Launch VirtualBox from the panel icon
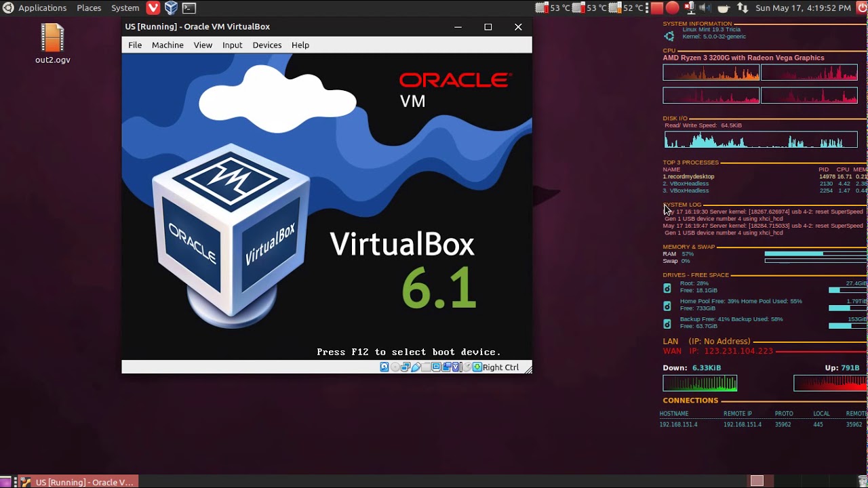 pyautogui.click(x=171, y=8)
